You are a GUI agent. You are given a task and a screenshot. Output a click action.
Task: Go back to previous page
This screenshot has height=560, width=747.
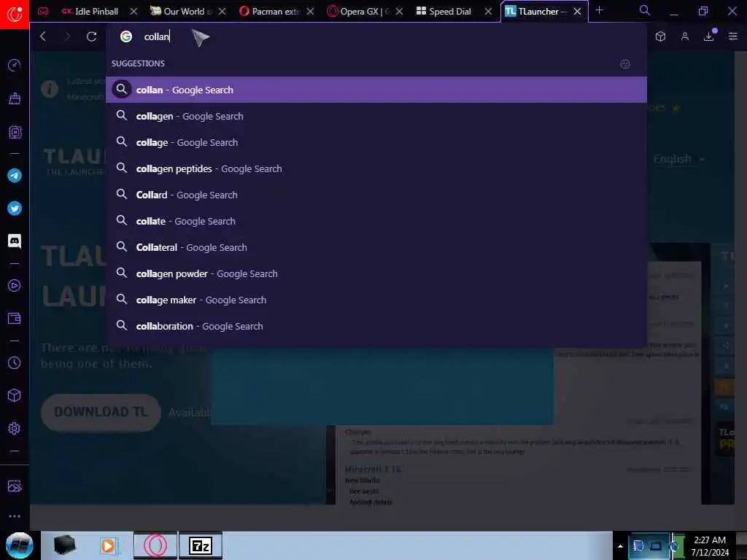pos(43,36)
